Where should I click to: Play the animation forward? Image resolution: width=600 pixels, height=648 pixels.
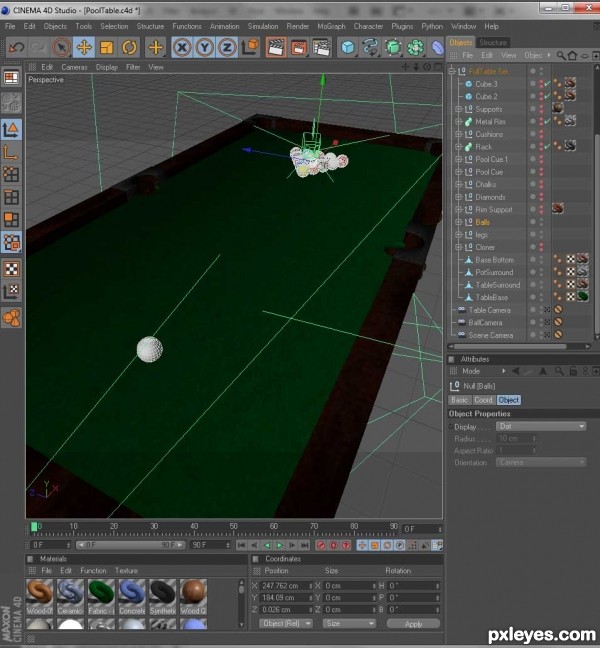[x=280, y=546]
